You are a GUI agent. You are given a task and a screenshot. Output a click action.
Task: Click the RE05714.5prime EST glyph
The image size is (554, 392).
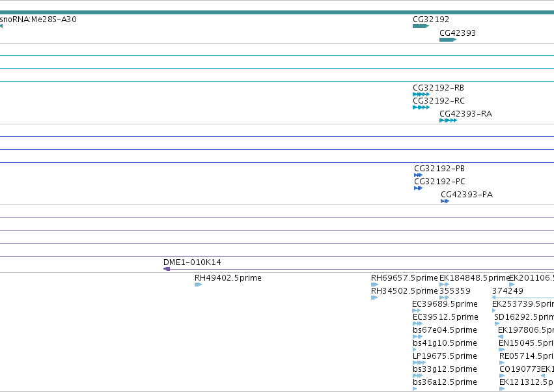click(502, 363)
